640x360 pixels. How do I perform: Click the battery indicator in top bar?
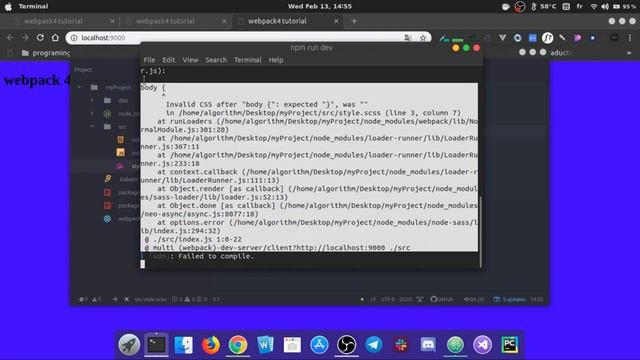pyautogui.click(x=624, y=6)
